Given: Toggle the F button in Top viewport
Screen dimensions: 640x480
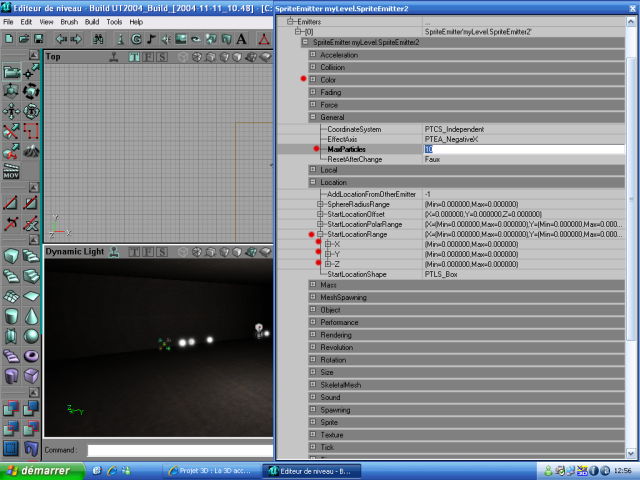Looking at the screenshot, I should [x=148, y=57].
